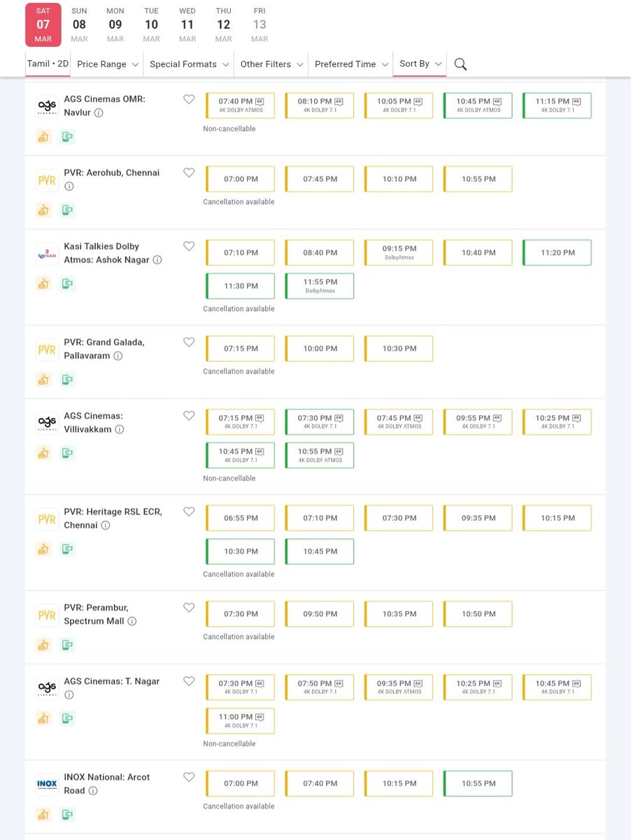Click M-ticket icon under PVR Perambur

67,645
